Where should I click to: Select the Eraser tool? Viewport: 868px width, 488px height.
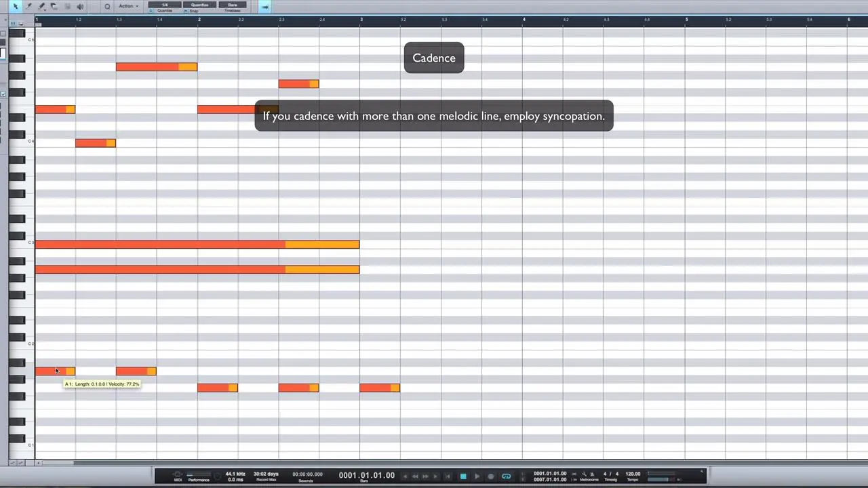54,6
